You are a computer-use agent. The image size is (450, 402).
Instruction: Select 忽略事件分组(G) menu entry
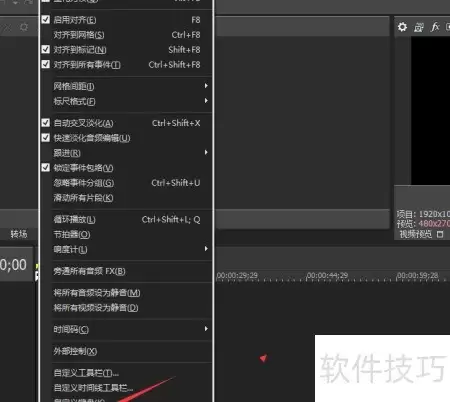(x=126, y=183)
